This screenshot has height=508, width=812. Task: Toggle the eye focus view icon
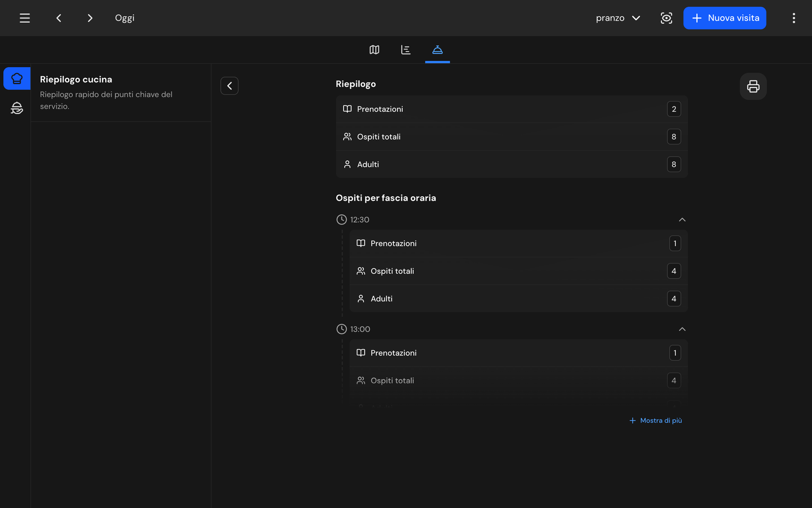[667, 18]
